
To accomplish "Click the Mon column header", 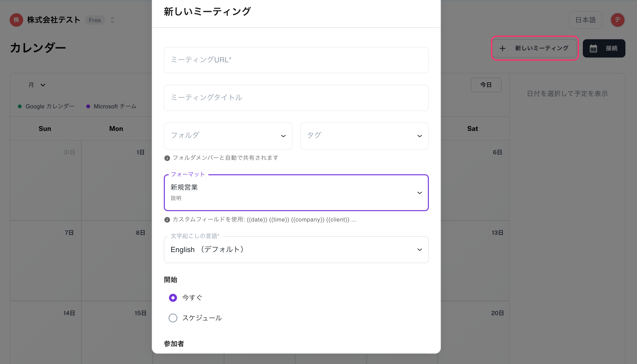I will tap(116, 129).
